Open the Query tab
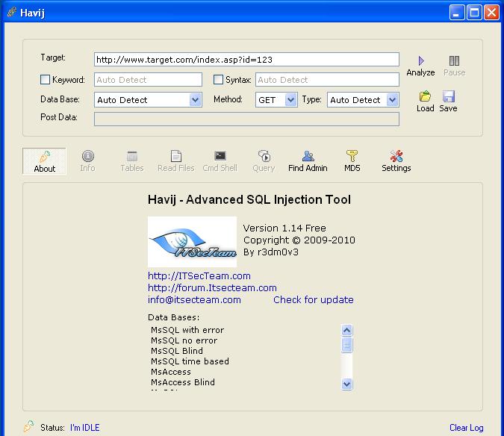The height and width of the screenshot is (436, 504). tap(264, 161)
